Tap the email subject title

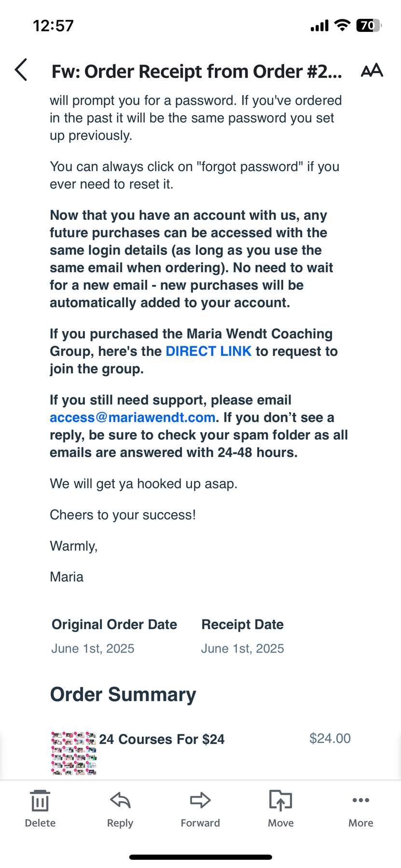tap(196, 71)
